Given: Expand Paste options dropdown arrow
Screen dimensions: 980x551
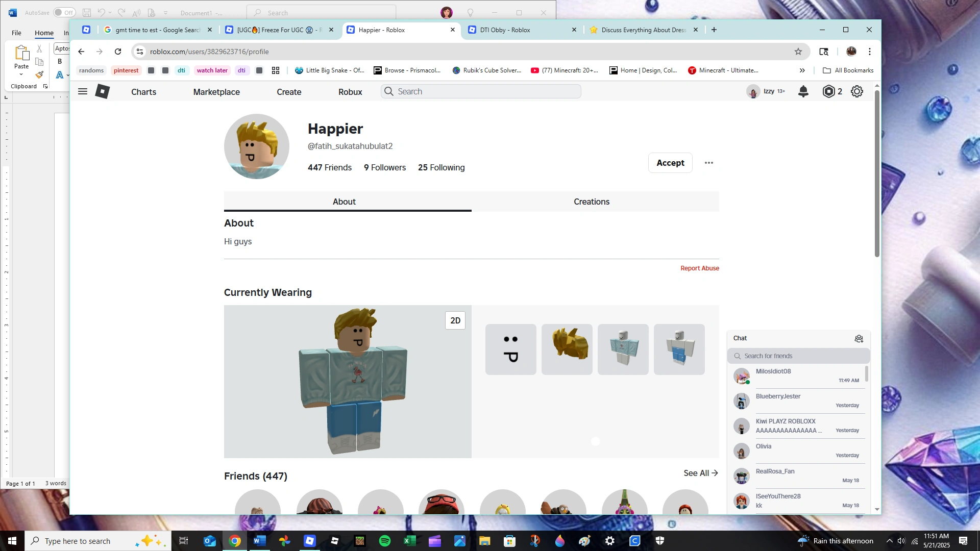Looking at the screenshot, I should point(21,74).
